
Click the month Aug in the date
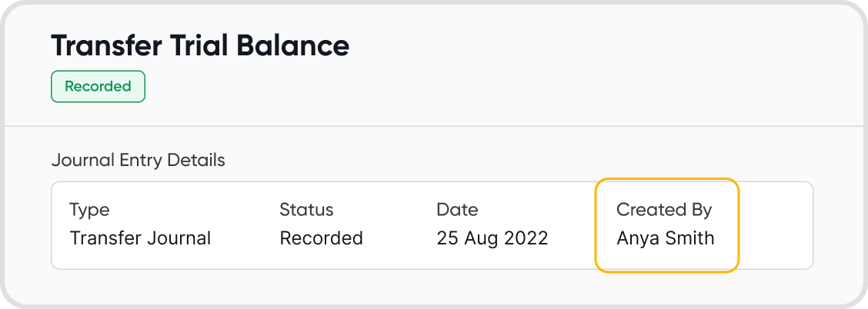[480, 238]
